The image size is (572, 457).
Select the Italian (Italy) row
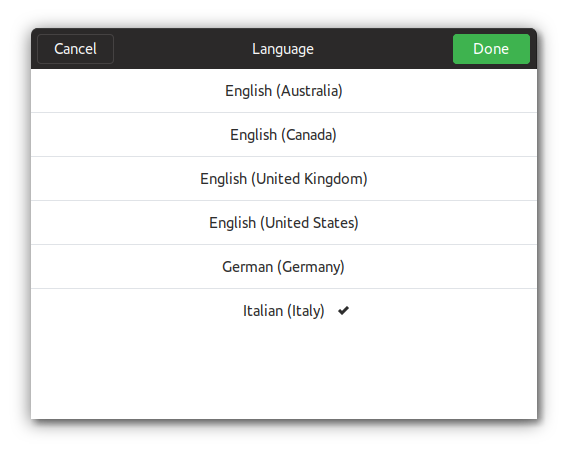[284, 311]
